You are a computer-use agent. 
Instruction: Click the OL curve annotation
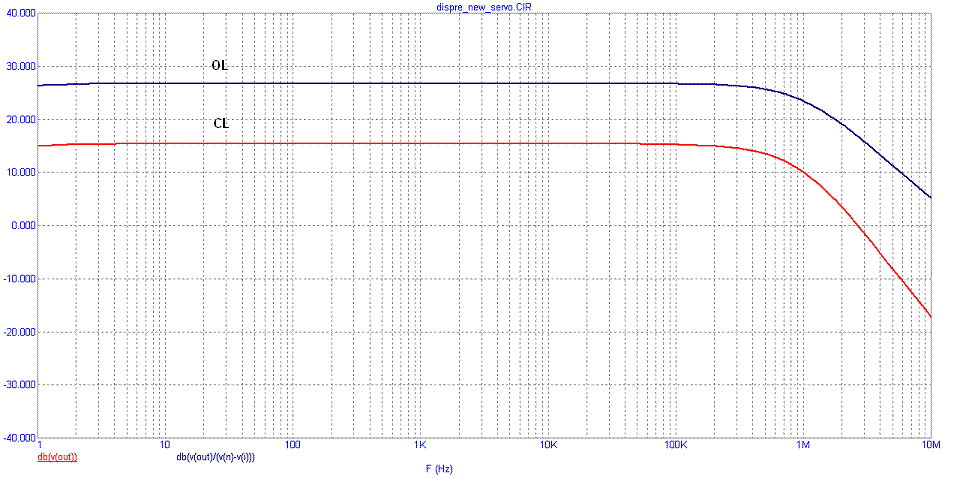tap(220, 66)
